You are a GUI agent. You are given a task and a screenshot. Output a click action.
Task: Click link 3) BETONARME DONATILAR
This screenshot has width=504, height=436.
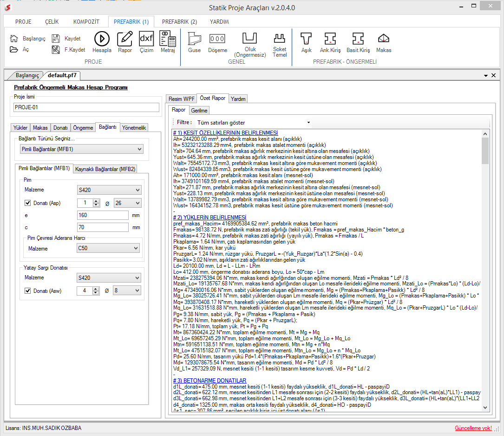coord(209,380)
